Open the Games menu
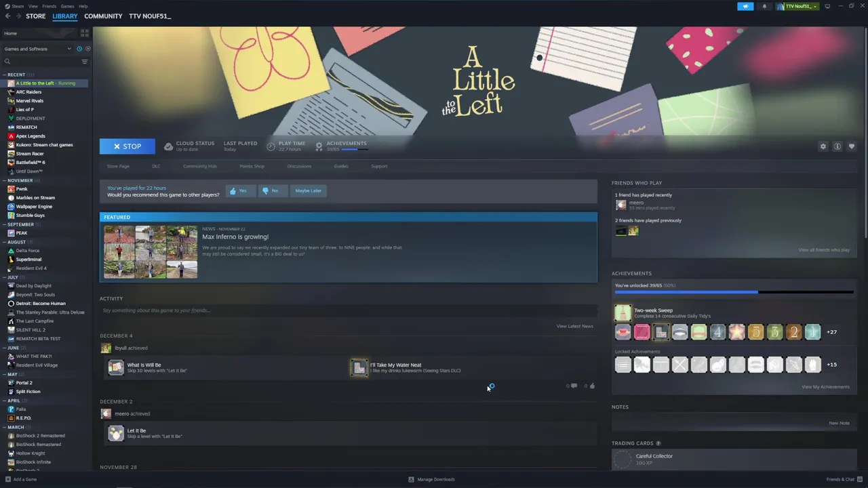 (x=67, y=6)
